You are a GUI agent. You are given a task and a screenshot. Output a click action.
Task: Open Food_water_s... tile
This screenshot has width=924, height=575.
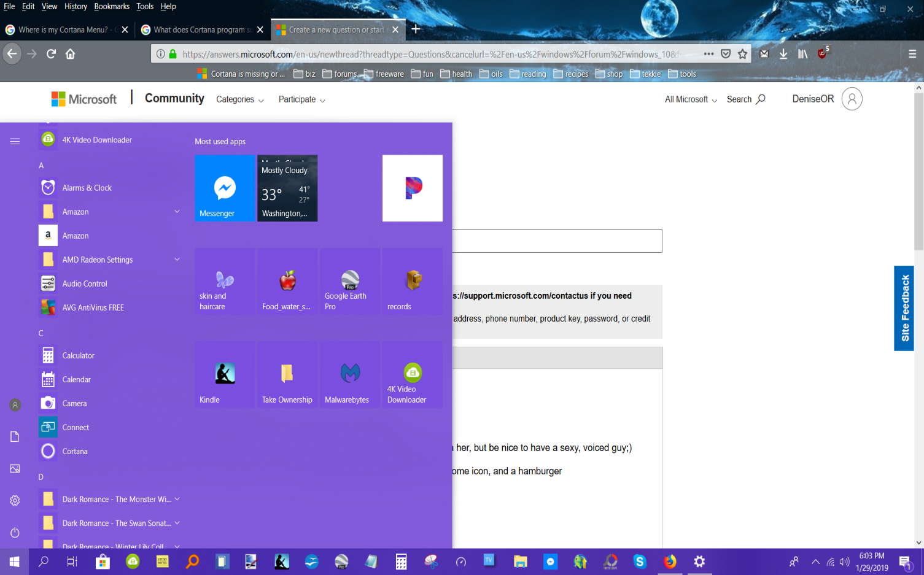pyautogui.click(x=287, y=282)
